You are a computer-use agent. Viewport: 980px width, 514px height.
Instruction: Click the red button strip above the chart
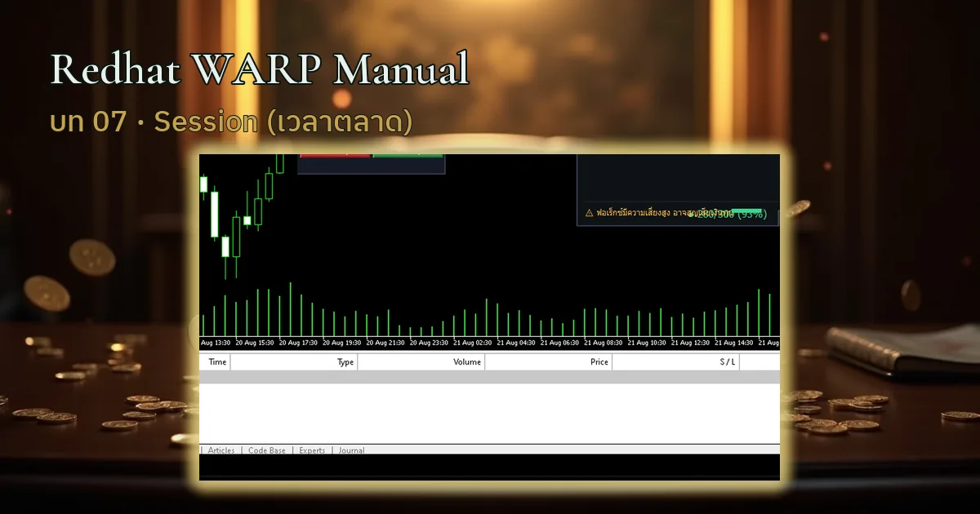tap(336, 155)
